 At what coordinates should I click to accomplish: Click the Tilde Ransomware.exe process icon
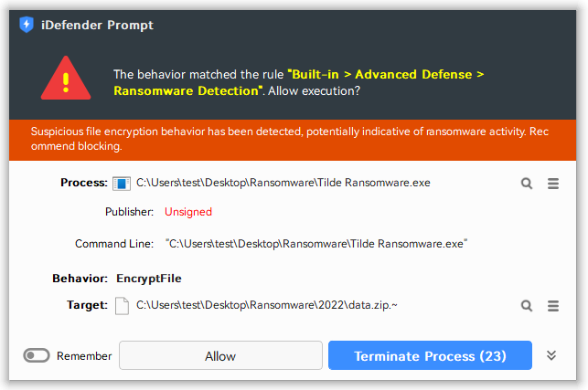click(x=122, y=183)
